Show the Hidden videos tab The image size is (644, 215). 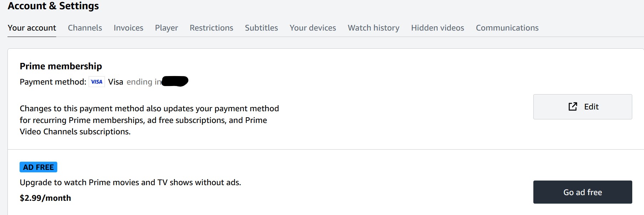pyautogui.click(x=437, y=28)
